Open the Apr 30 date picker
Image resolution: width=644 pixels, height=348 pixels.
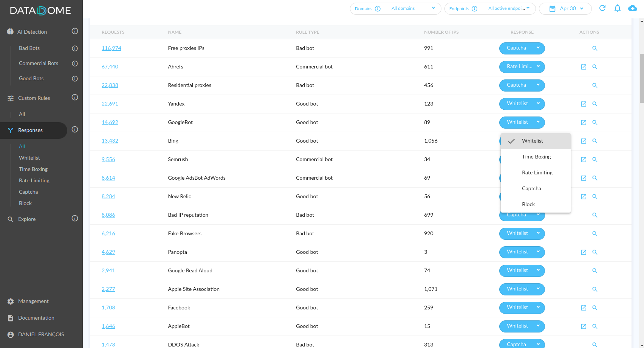(565, 8)
